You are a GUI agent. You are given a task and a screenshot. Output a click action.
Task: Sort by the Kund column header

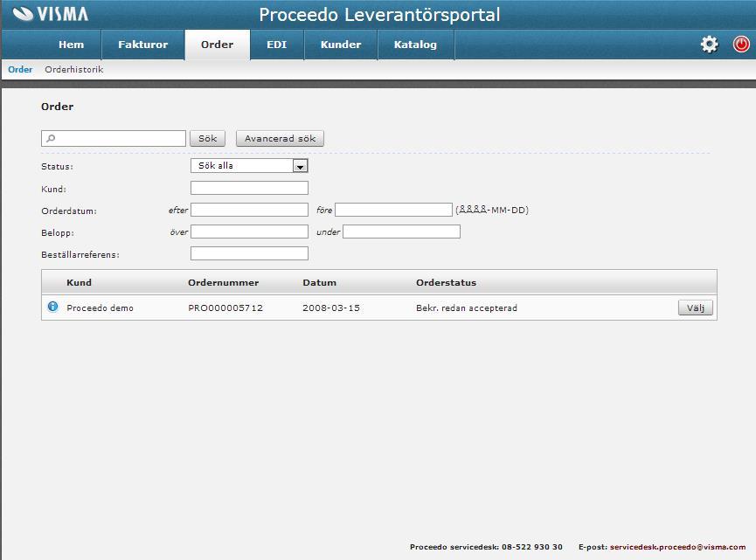79,282
